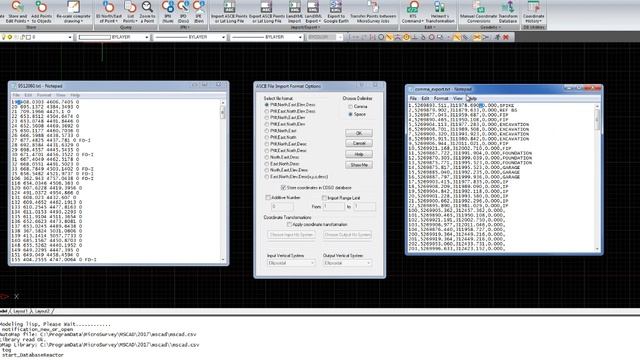Screen dimensions: 640x360
Task: Click LandXML Import icon
Action: coord(294,12)
